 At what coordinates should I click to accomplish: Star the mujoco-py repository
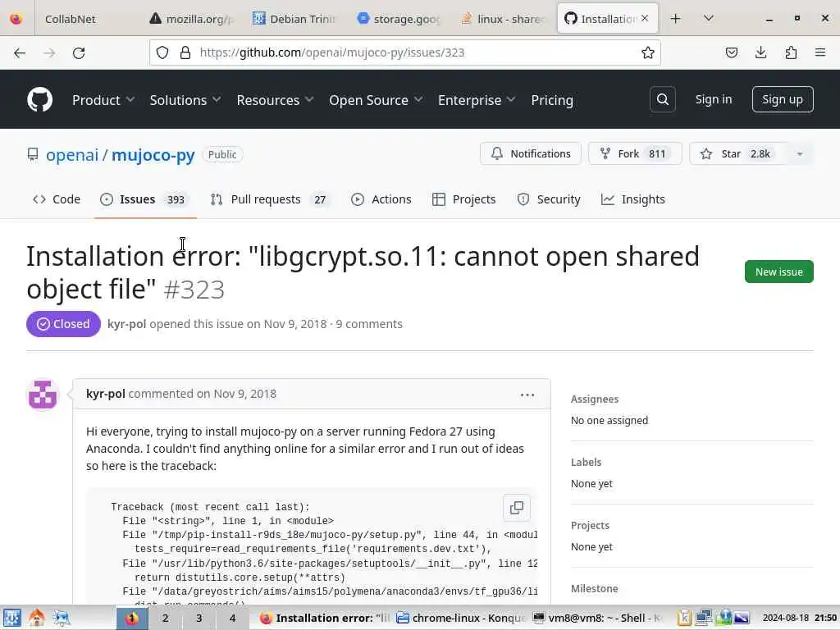[738, 153]
